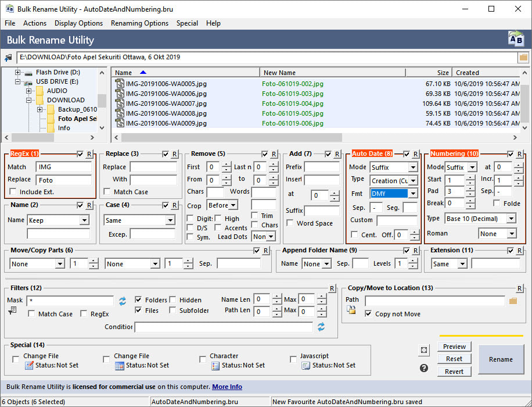The image size is (532, 407).
Task: Click the Javascript Renaming status icon
Action: tap(305, 366)
